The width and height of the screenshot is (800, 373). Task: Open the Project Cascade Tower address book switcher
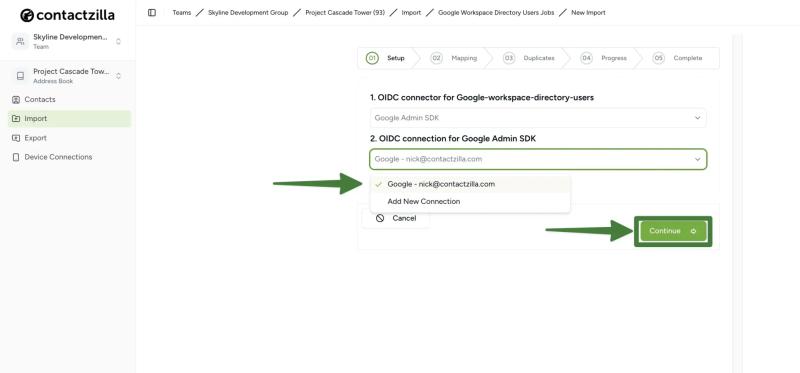[67, 76]
